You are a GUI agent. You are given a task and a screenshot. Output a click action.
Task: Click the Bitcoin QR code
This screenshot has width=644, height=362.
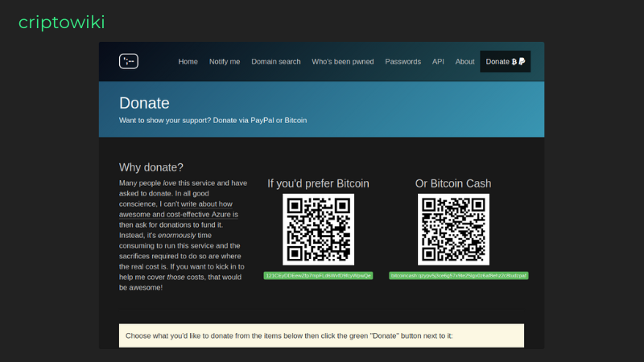tap(318, 229)
